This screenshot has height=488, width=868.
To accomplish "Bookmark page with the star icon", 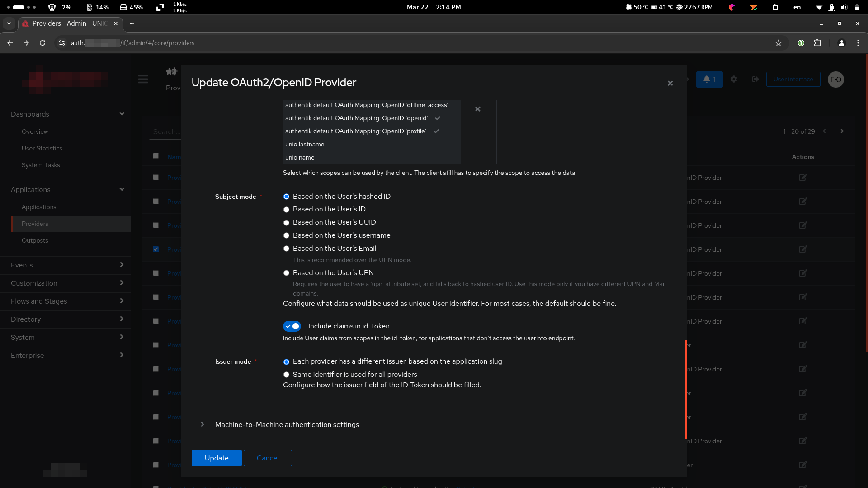I will [x=778, y=43].
